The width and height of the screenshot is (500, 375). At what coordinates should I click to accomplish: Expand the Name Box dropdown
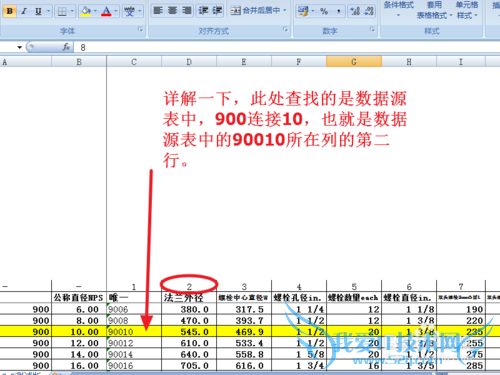tap(20, 47)
